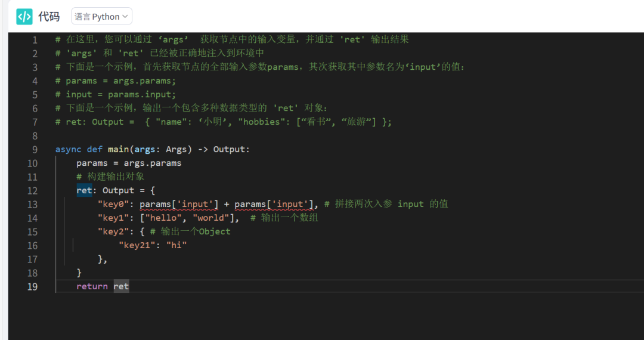This screenshot has width=644, height=340.
Task: Click 'return' keyword on line 19
Action: (92, 287)
